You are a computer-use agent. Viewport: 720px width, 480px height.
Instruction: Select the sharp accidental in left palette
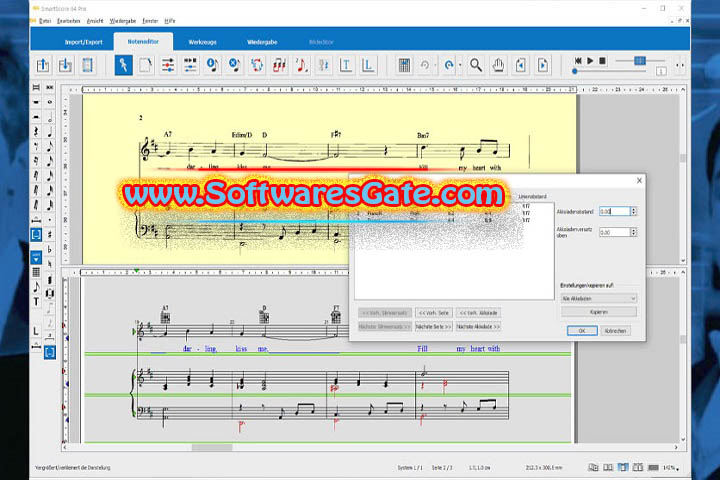point(50,234)
